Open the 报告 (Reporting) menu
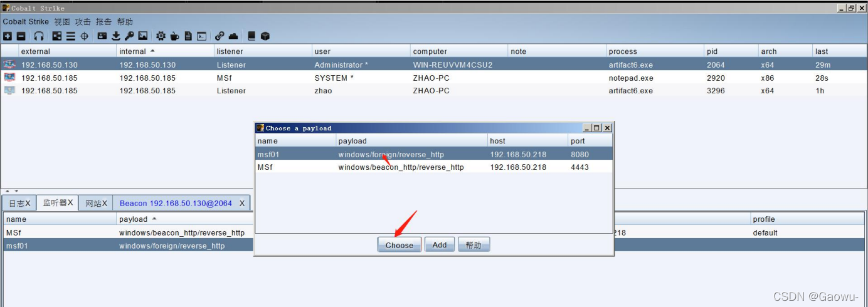This screenshot has width=868, height=307. 104,22
